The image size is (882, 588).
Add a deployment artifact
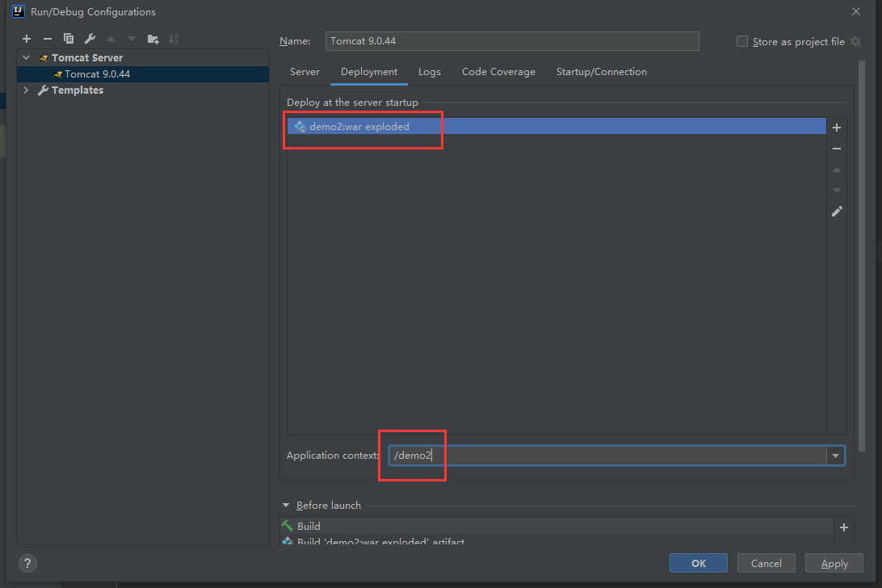click(837, 128)
